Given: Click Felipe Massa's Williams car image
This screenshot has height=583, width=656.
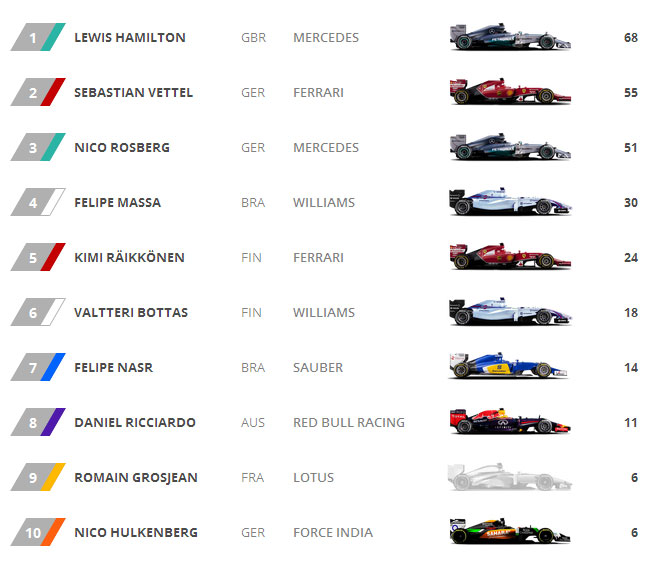Looking at the screenshot, I should click(x=510, y=202).
